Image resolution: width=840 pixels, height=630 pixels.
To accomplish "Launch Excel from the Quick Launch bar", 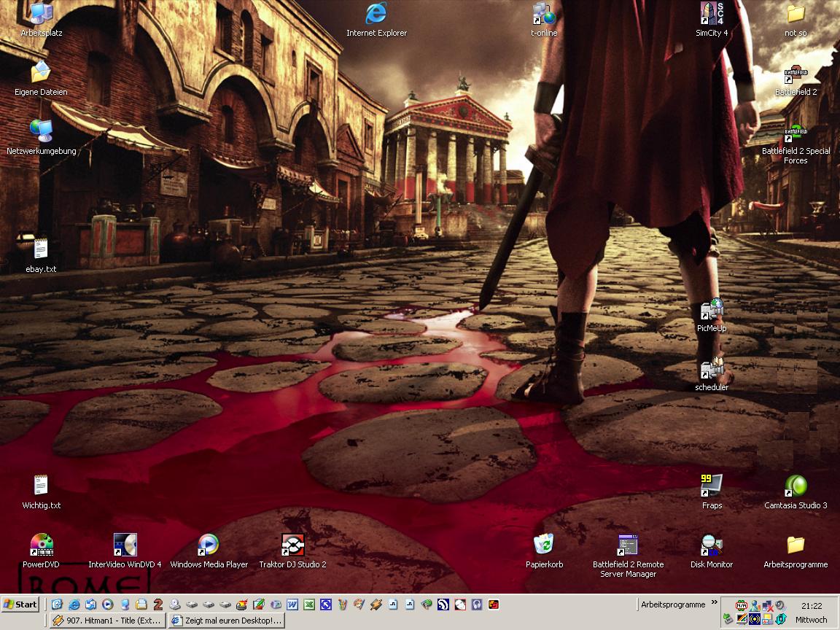I will click(x=308, y=604).
